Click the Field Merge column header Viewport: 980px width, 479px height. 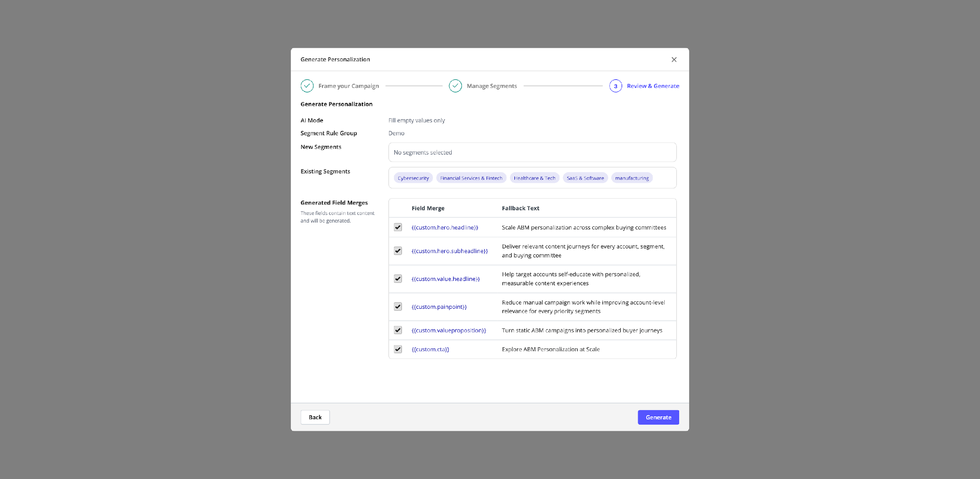[428, 208]
